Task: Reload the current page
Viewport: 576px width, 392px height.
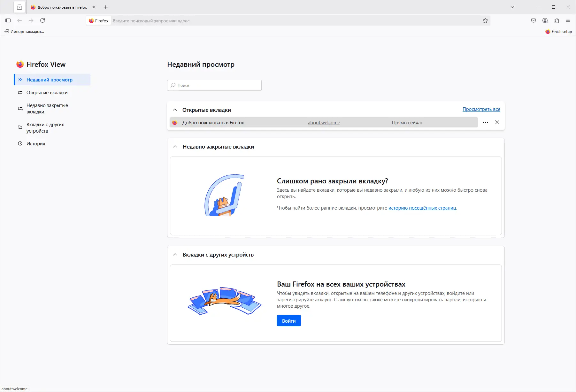Action: pos(42,20)
